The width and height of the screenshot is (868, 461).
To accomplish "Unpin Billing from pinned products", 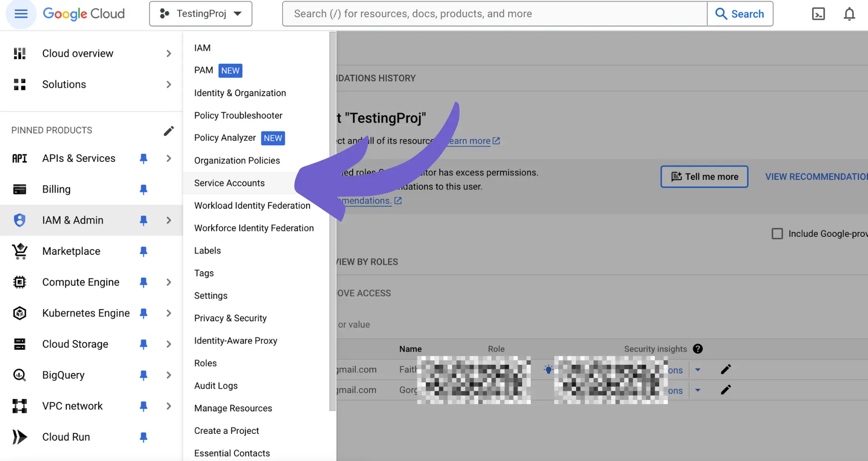I will tap(143, 189).
